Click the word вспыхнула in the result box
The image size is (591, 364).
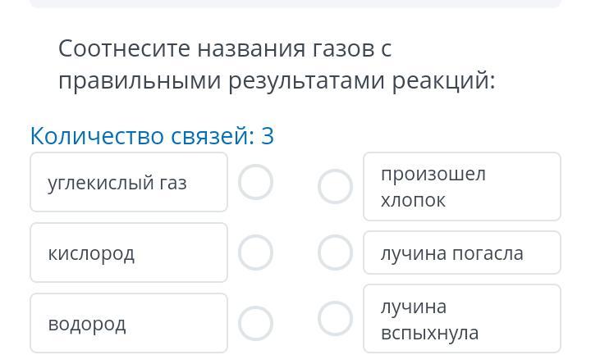[x=429, y=333]
